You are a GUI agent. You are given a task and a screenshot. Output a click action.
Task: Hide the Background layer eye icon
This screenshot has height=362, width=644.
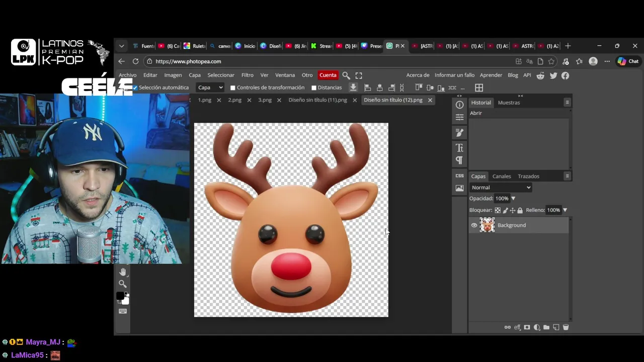pyautogui.click(x=474, y=225)
